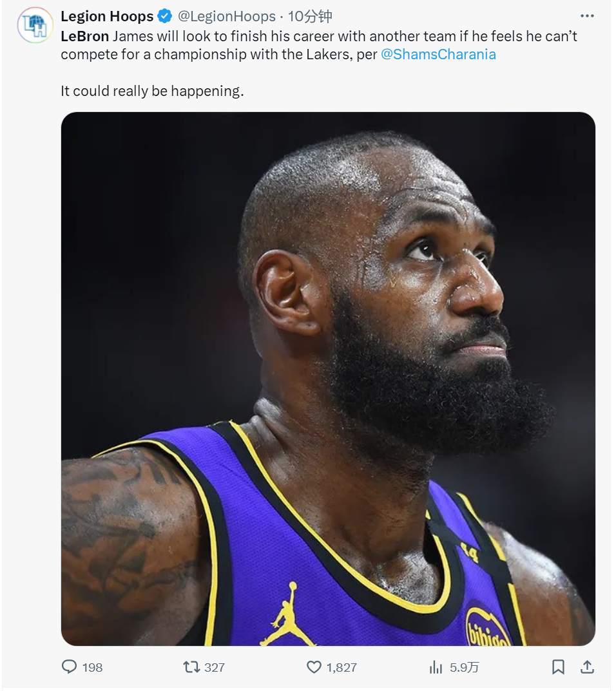Click the Legion Hoops profile avatar
616x691 pixels.
point(35,25)
